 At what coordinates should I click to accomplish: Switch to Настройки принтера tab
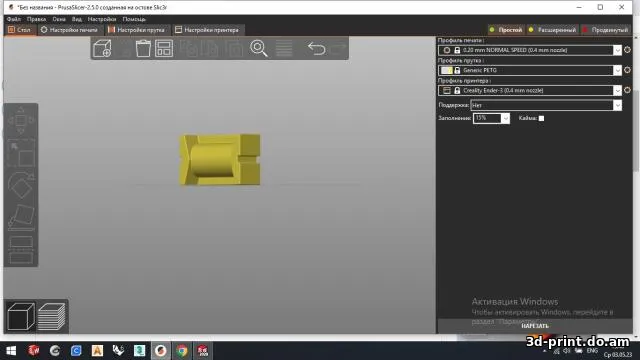pyautogui.click(x=207, y=30)
